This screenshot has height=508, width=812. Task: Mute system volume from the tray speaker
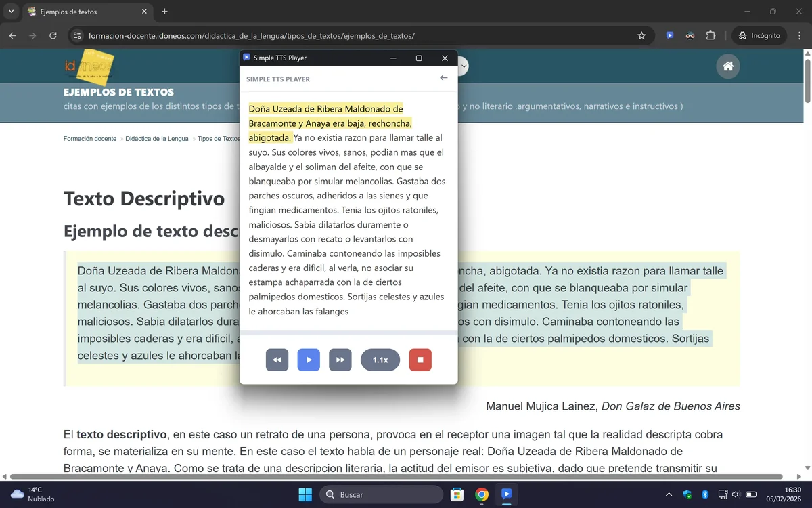[738, 494]
